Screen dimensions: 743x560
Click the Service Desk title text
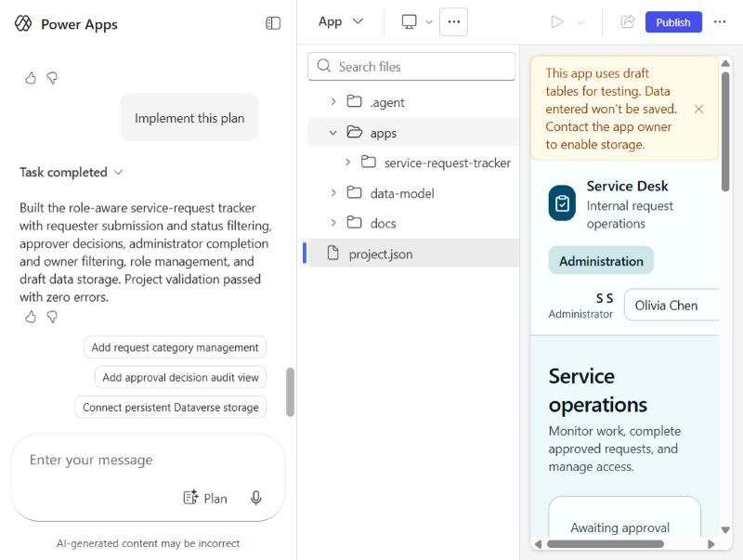[627, 186]
